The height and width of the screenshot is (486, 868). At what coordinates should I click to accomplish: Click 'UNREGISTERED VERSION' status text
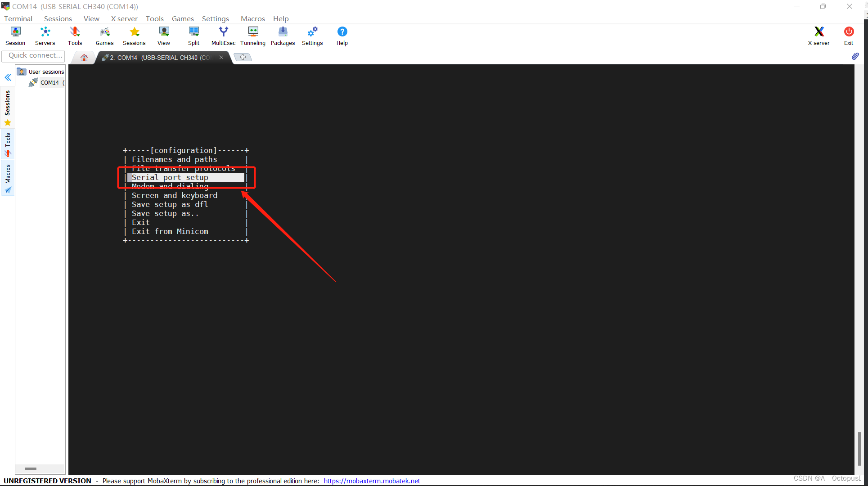(x=48, y=481)
